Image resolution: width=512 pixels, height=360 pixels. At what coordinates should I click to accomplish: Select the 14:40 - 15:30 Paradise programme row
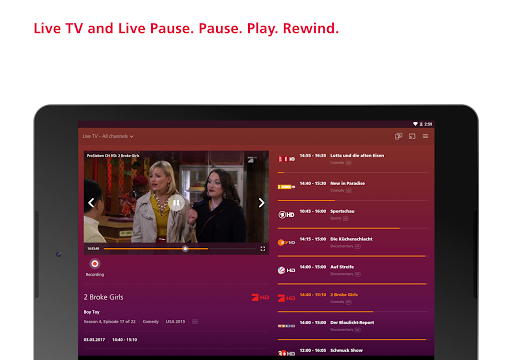(x=353, y=187)
